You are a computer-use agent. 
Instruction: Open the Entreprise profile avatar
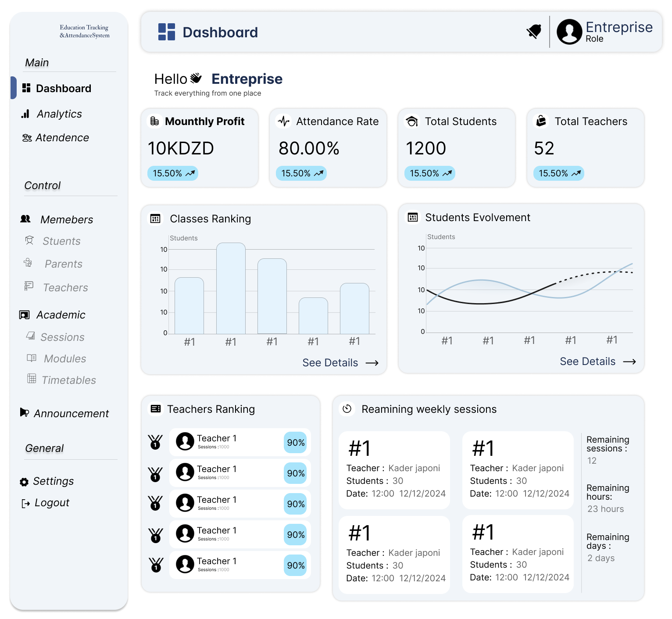[x=569, y=32]
